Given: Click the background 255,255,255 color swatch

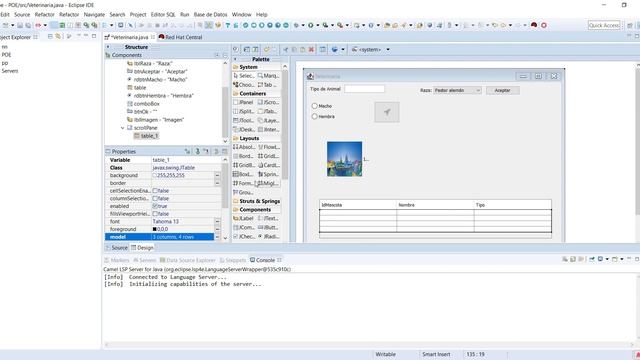Looking at the screenshot, I should coord(155,175).
